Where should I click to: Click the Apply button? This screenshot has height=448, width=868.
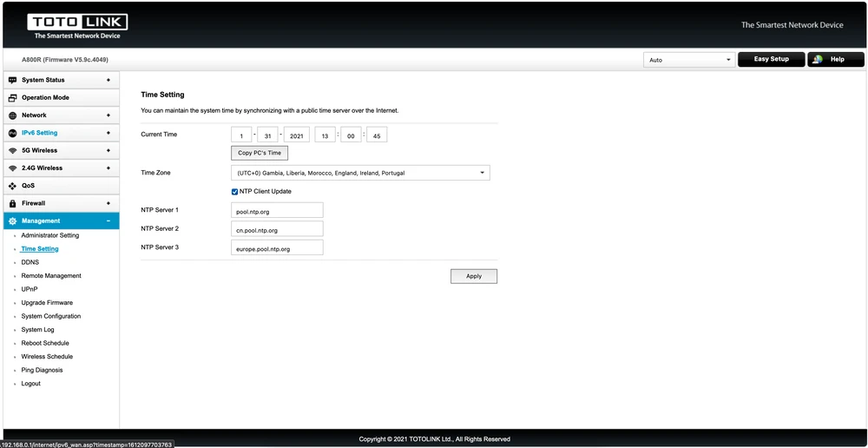(x=473, y=276)
